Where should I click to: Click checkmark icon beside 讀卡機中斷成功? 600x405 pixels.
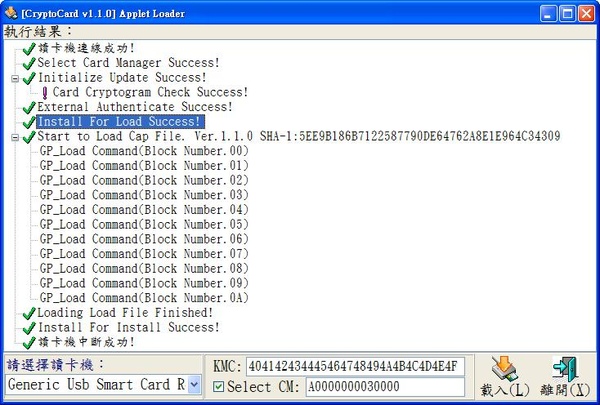pyautogui.click(x=29, y=343)
